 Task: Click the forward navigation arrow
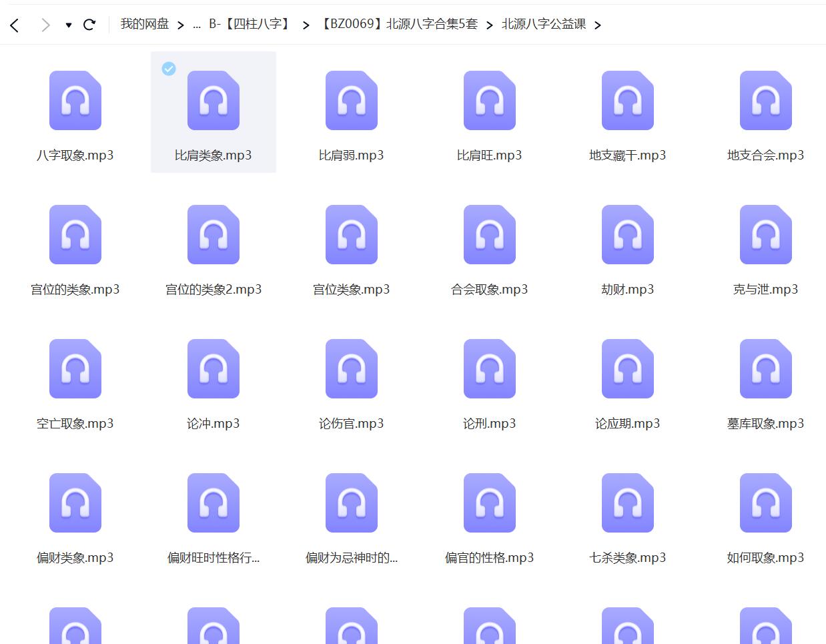click(x=45, y=25)
